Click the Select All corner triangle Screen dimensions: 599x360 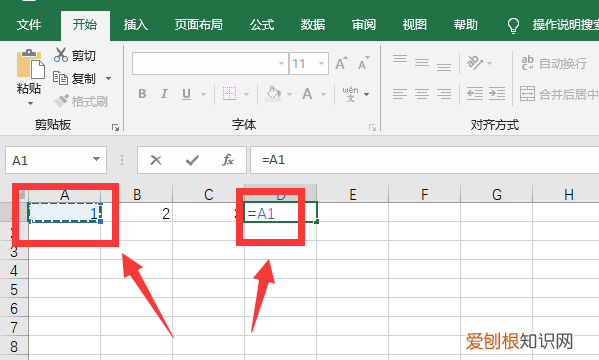click(x=21, y=195)
